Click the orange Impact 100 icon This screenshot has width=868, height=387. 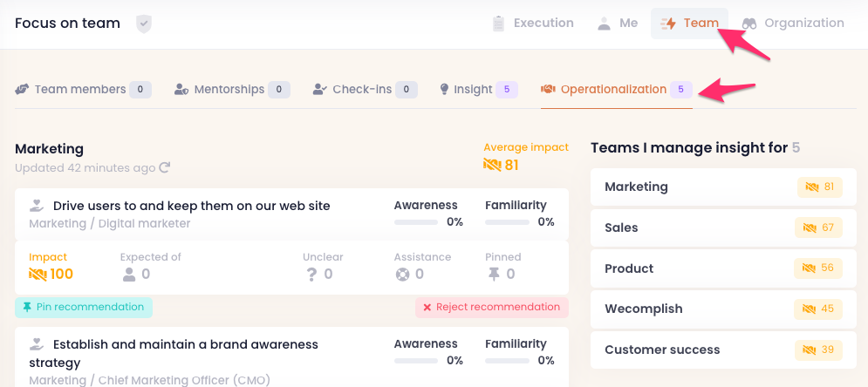(x=38, y=275)
